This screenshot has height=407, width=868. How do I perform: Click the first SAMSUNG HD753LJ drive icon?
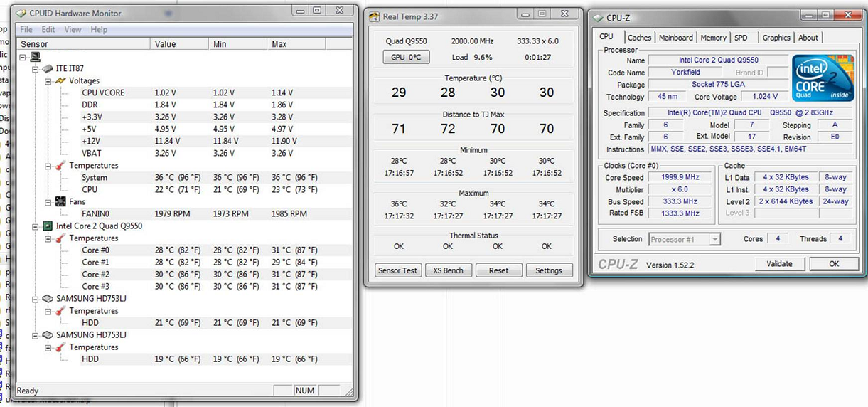tap(48, 298)
